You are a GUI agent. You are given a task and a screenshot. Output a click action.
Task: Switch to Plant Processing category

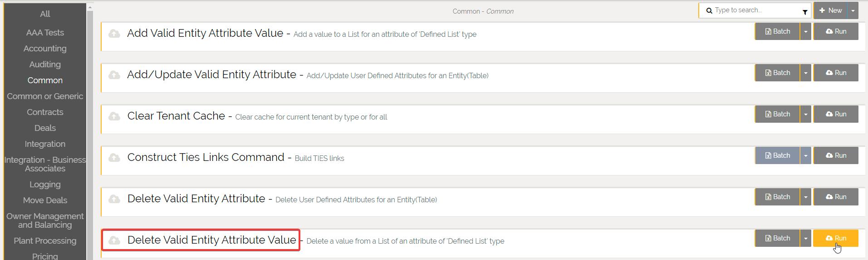coord(45,241)
